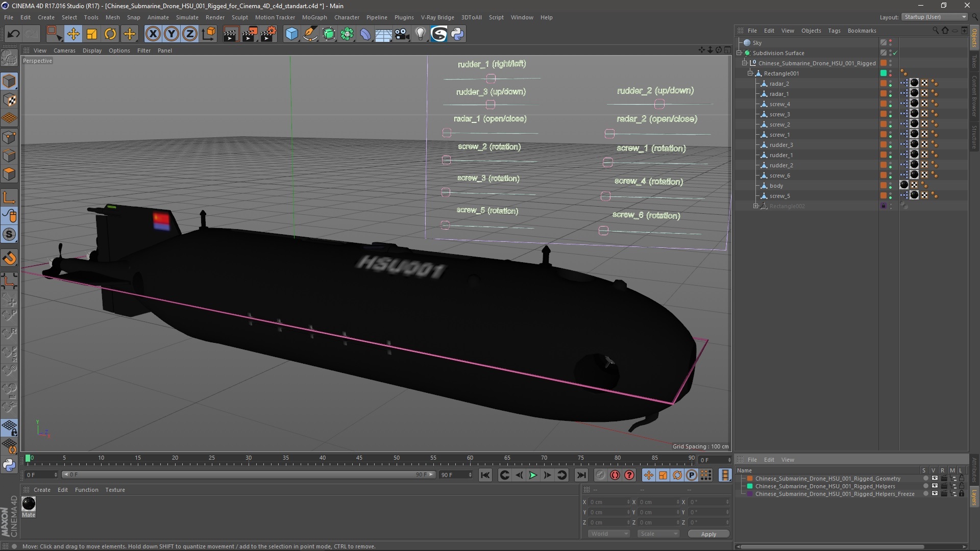Click the Render View clapperboard icon
This screenshot has width=980, height=551.
(x=230, y=34)
